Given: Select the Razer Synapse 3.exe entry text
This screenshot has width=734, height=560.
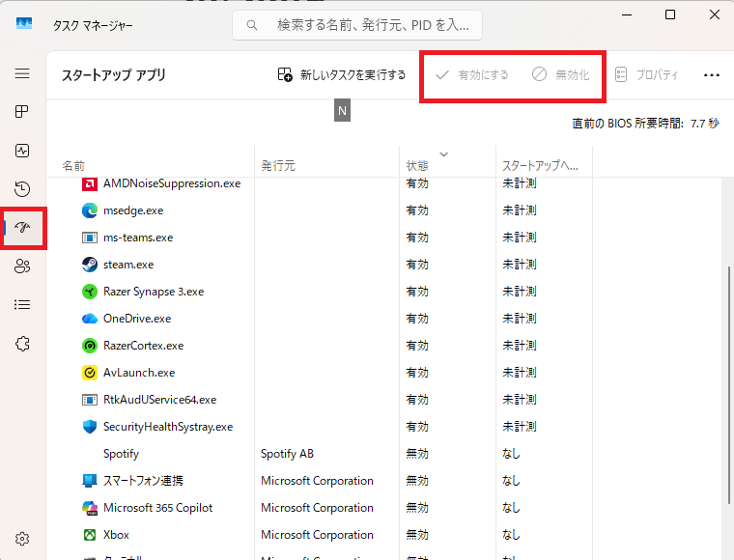Looking at the screenshot, I should click(x=154, y=292).
